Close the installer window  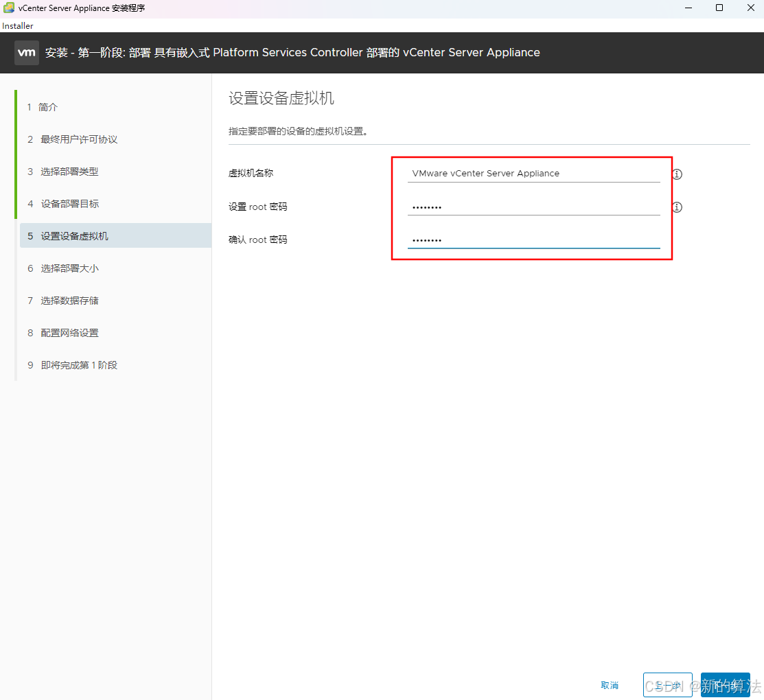(751, 8)
